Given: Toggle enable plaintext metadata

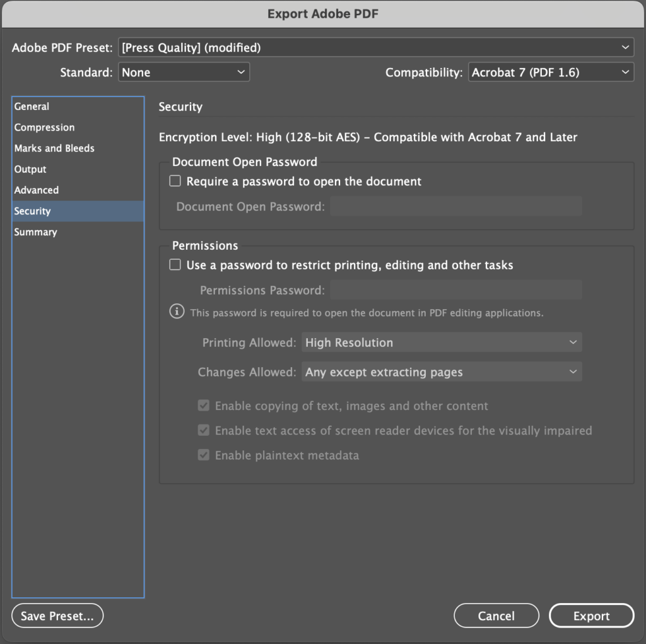Looking at the screenshot, I should click(203, 455).
